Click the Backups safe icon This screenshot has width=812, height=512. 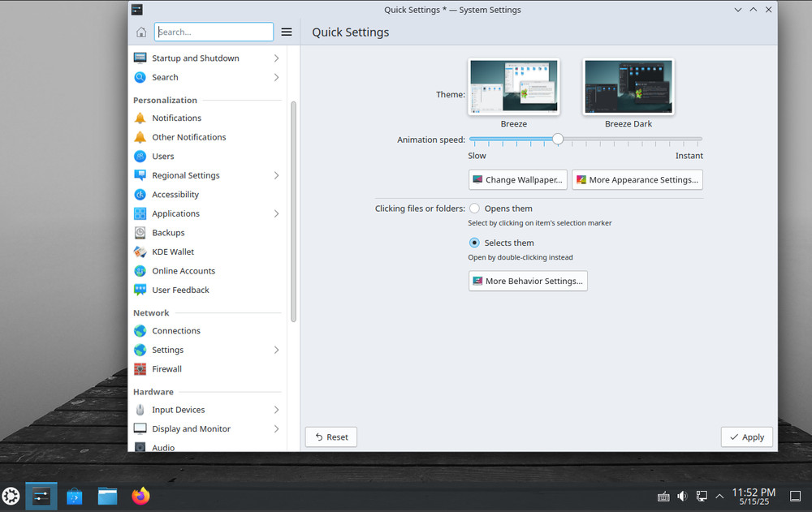tap(140, 233)
